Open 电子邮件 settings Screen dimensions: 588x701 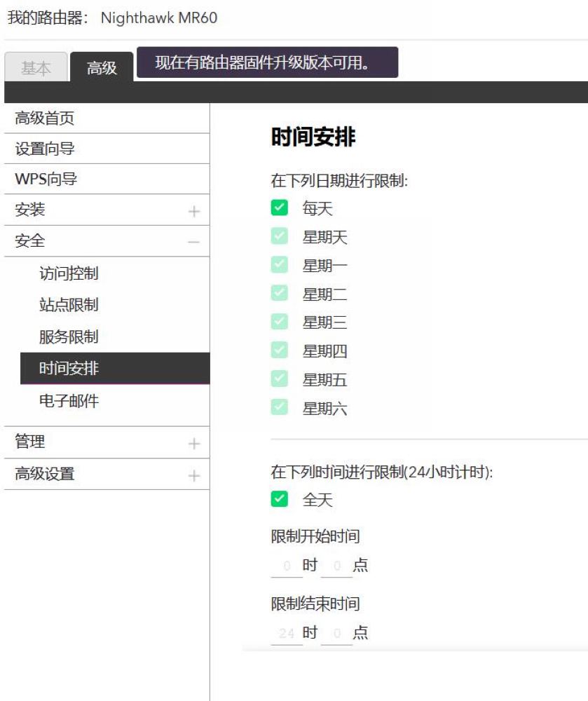(69, 401)
